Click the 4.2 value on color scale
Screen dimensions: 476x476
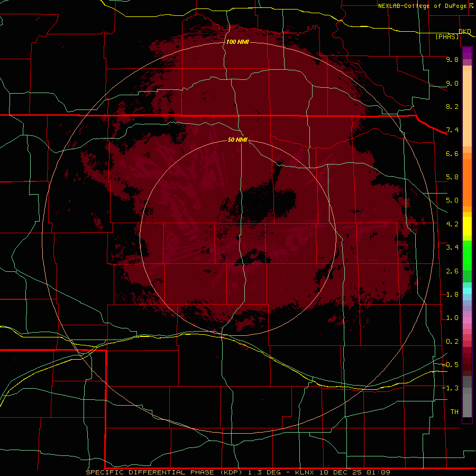(452, 224)
